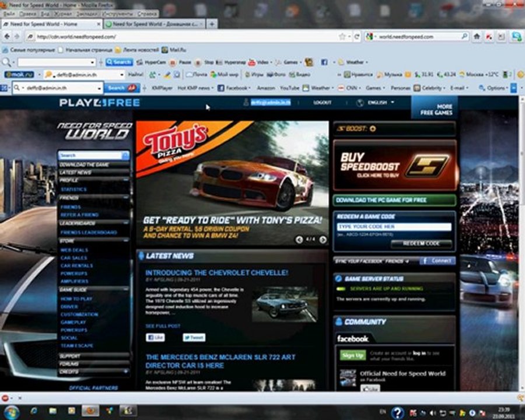The image size is (525, 420).
Task: Open the Windows Start button
Action: tap(11, 411)
